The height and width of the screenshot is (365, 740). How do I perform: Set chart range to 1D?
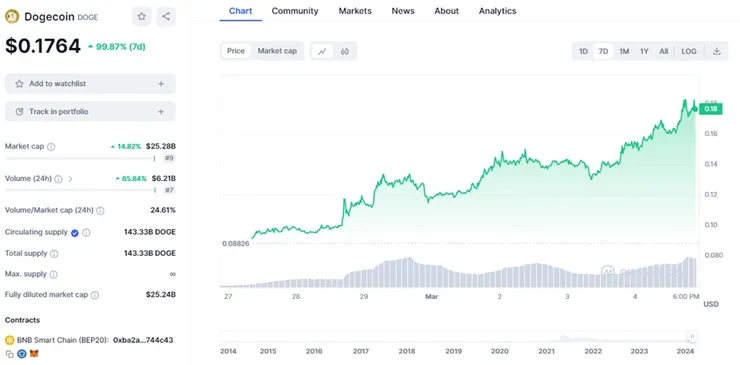click(583, 51)
